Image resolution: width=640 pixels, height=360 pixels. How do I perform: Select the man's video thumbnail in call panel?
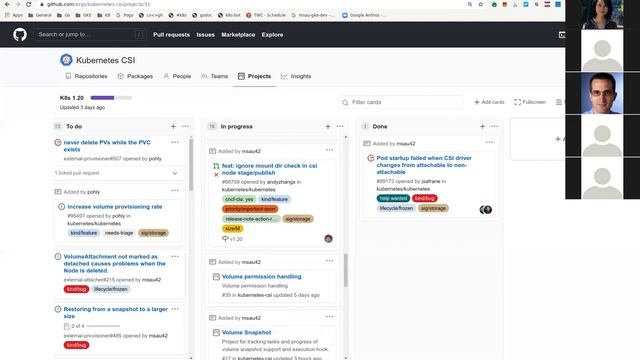[602, 93]
